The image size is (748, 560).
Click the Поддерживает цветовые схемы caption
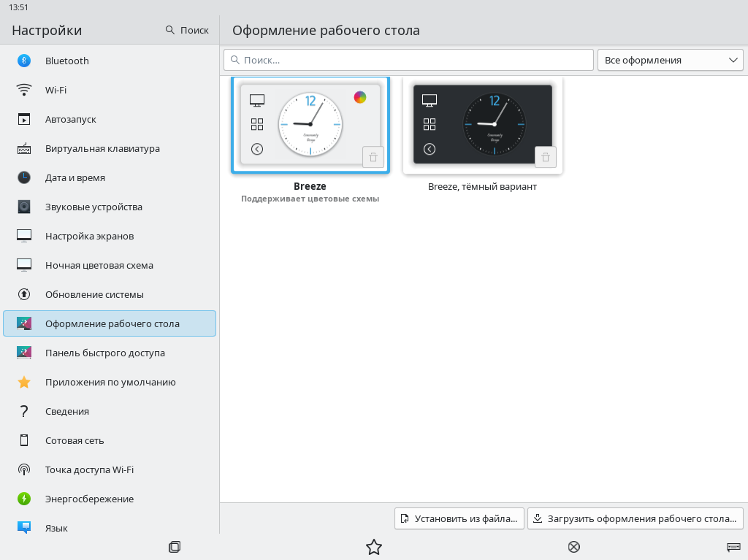pos(310,199)
